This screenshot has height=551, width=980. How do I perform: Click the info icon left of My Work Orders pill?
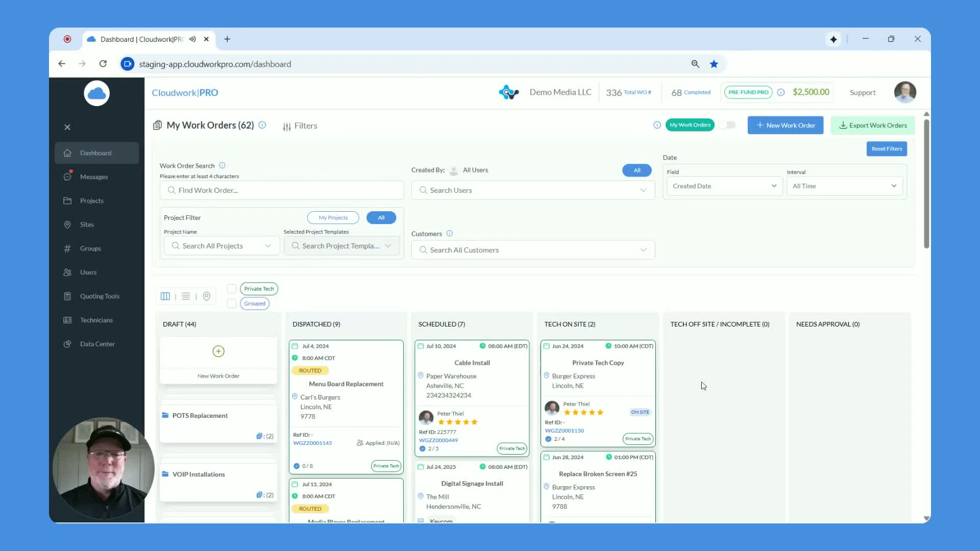point(657,125)
